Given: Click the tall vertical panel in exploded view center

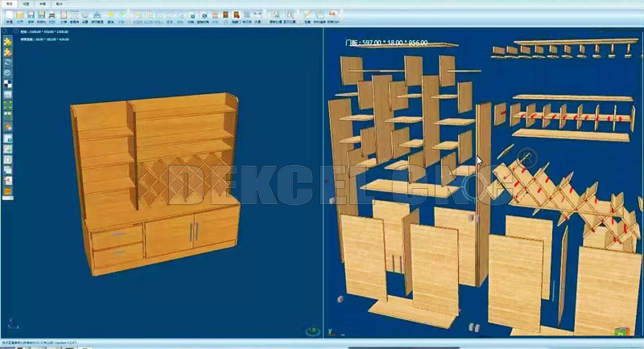Looking at the screenshot, I should click(483, 195).
